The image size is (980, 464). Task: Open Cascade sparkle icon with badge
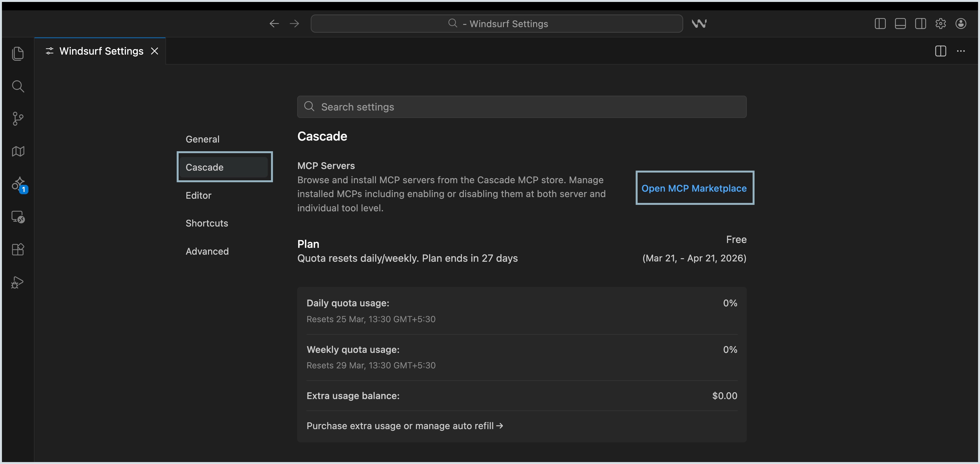pos(19,185)
